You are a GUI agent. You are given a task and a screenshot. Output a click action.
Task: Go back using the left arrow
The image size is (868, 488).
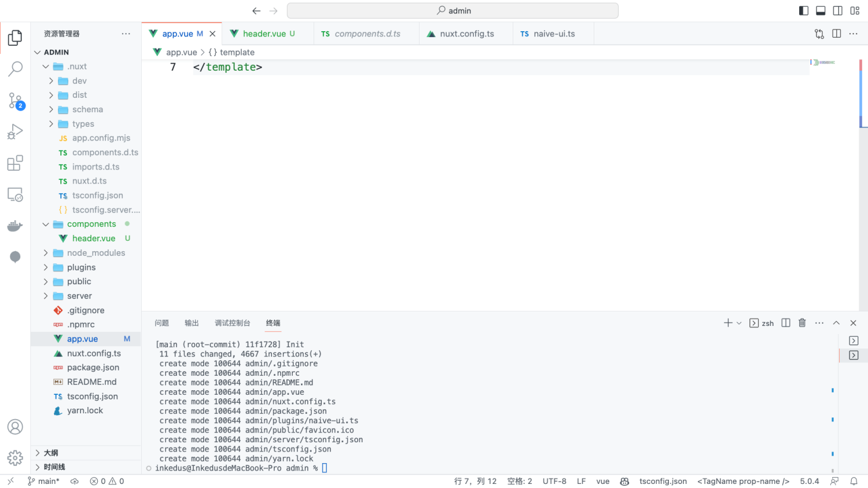coord(256,11)
